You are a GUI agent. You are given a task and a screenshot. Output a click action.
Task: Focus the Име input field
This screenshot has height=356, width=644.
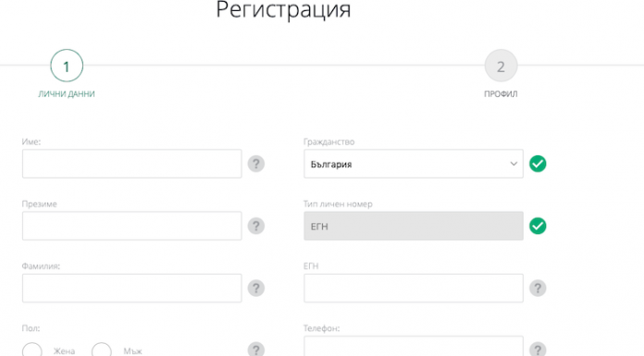click(131, 164)
